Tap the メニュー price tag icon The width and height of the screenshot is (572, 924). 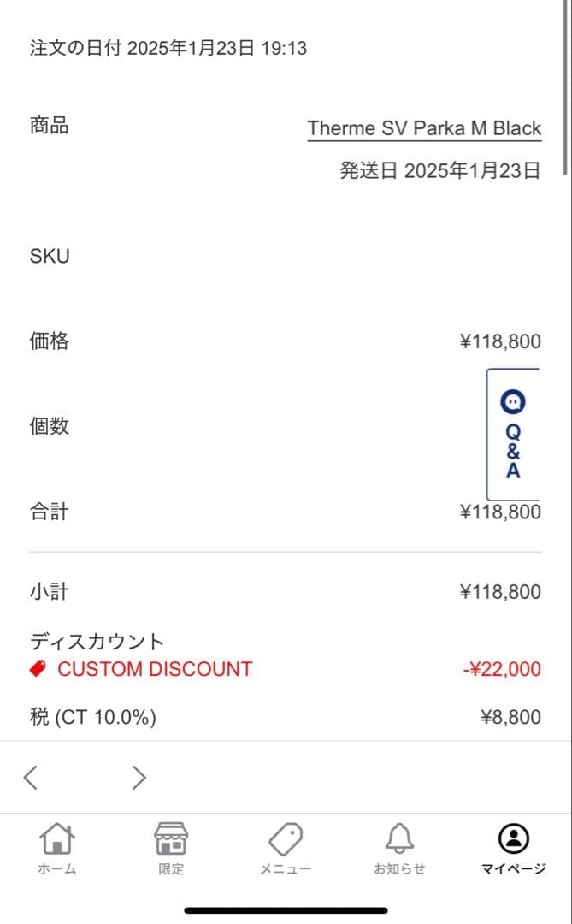point(286,840)
